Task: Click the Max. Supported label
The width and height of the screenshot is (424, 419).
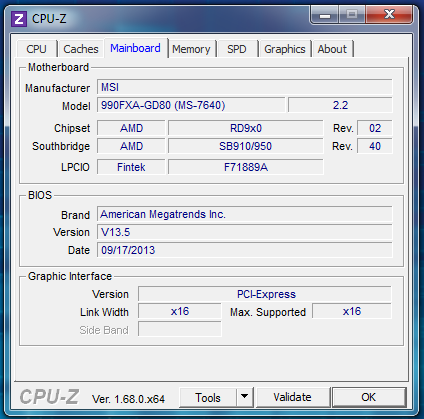Action: tap(268, 312)
